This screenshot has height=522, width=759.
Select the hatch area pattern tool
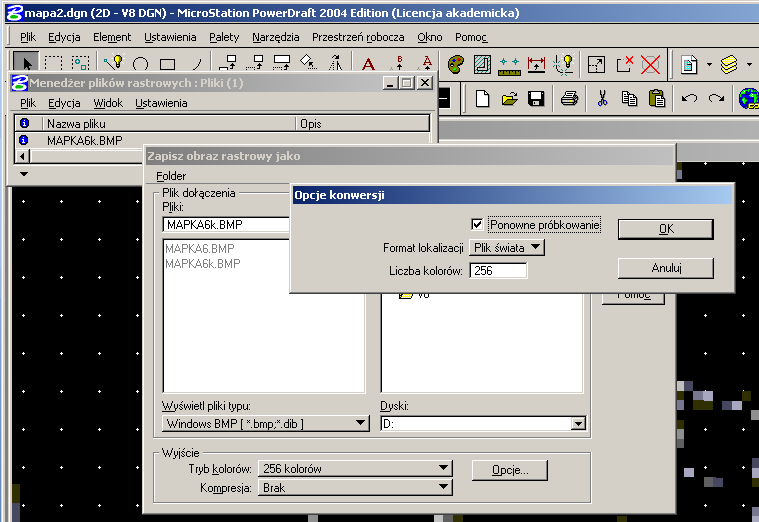[482, 64]
